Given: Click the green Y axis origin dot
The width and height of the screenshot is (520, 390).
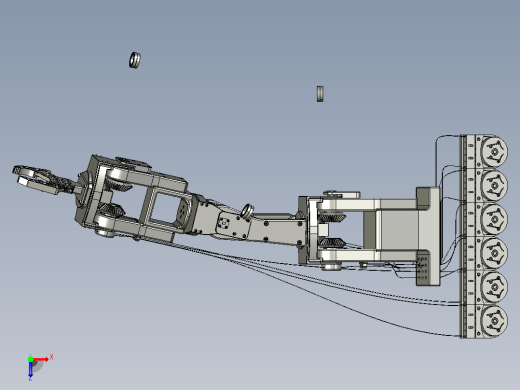Looking at the screenshot, I should tap(30, 359).
